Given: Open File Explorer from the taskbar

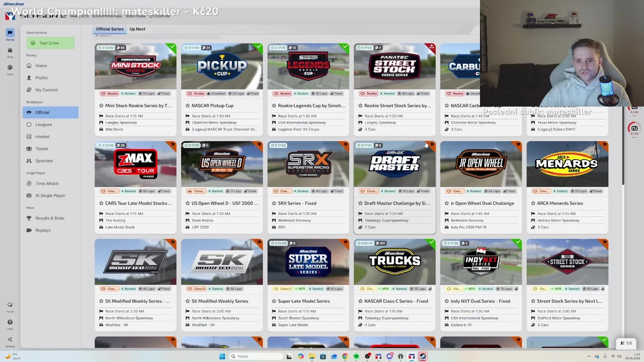Looking at the screenshot, I should point(311,356).
